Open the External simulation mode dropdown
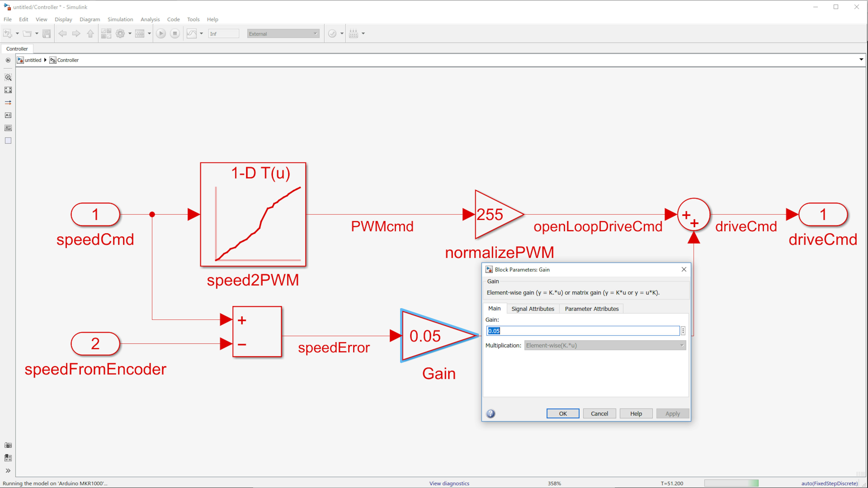868x488 pixels. click(283, 34)
